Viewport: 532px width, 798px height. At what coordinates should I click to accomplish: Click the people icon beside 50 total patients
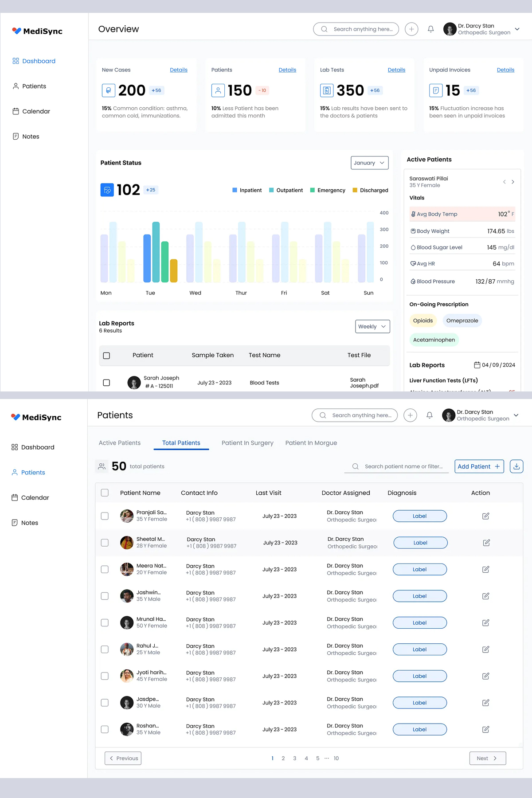pos(102,466)
